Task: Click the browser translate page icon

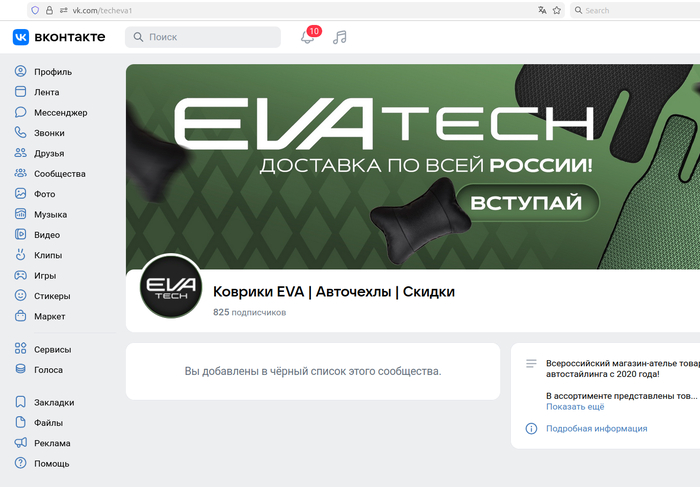Action: (x=542, y=10)
